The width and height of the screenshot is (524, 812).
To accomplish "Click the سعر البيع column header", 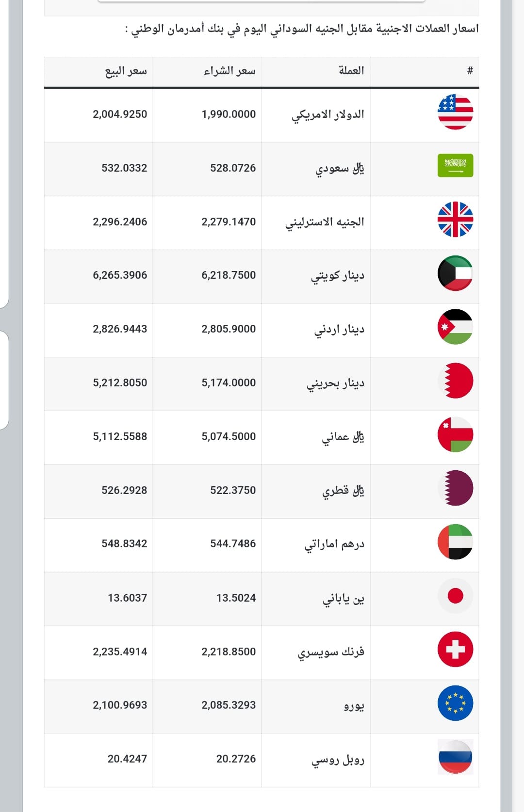I will point(126,71).
